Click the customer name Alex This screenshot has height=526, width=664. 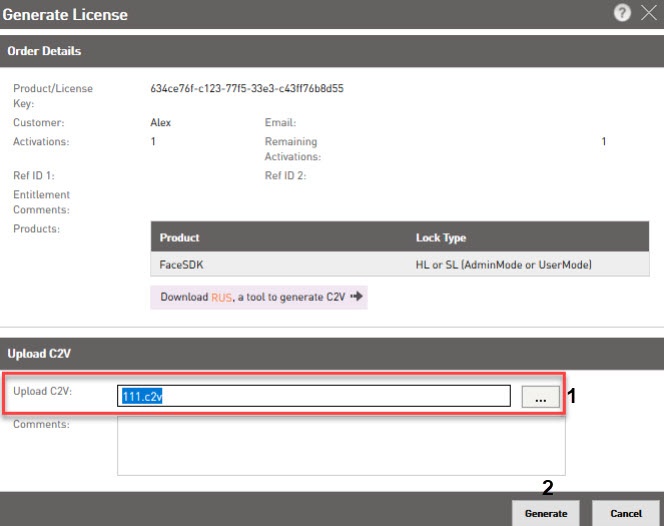coord(160,122)
